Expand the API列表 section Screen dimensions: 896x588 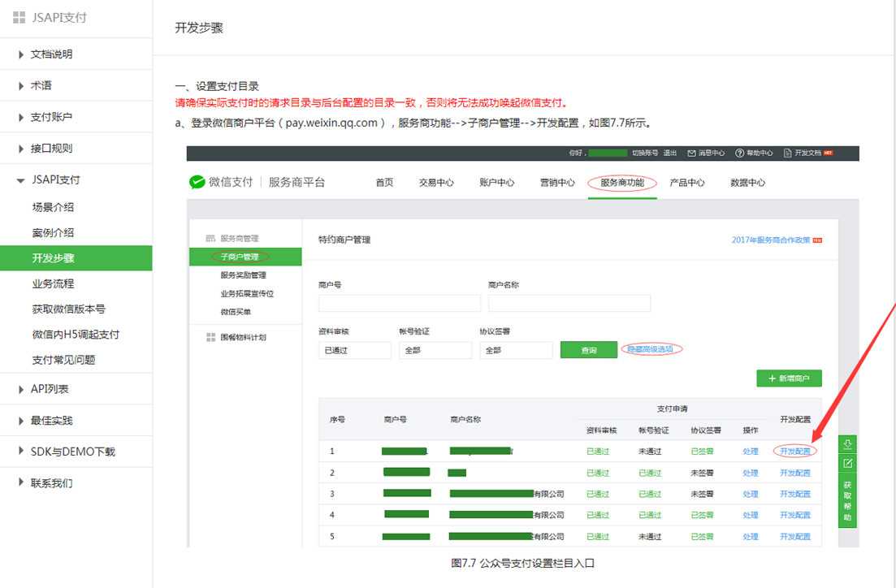21,390
